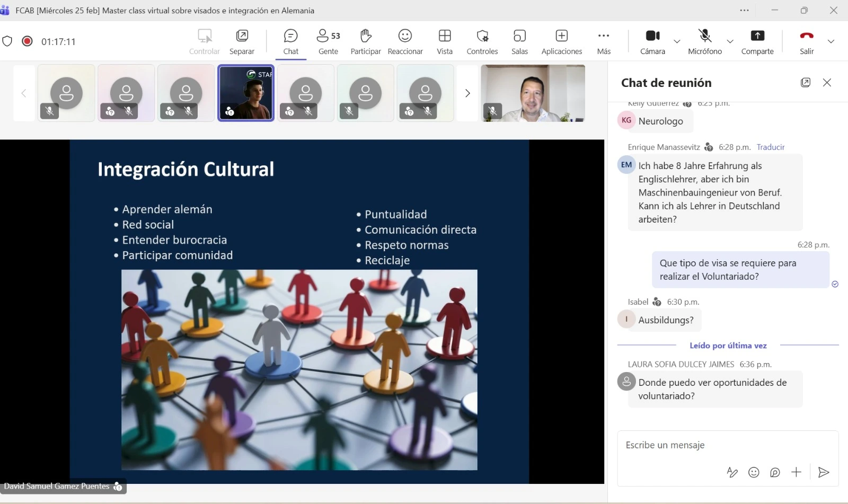Click Traducir link on Enrique's message
The height and width of the screenshot is (504, 848).
pyautogui.click(x=770, y=147)
